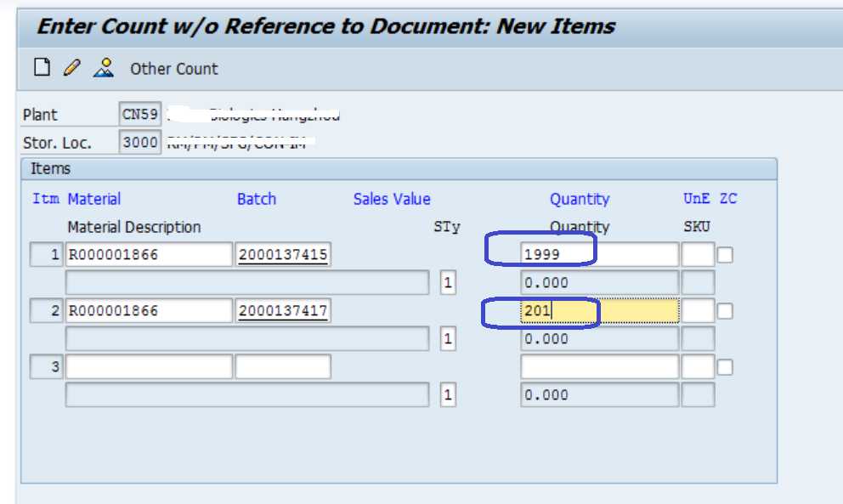843x504 pixels.
Task: Click the SKU unit box under item 1
Action: click(698, 282)
